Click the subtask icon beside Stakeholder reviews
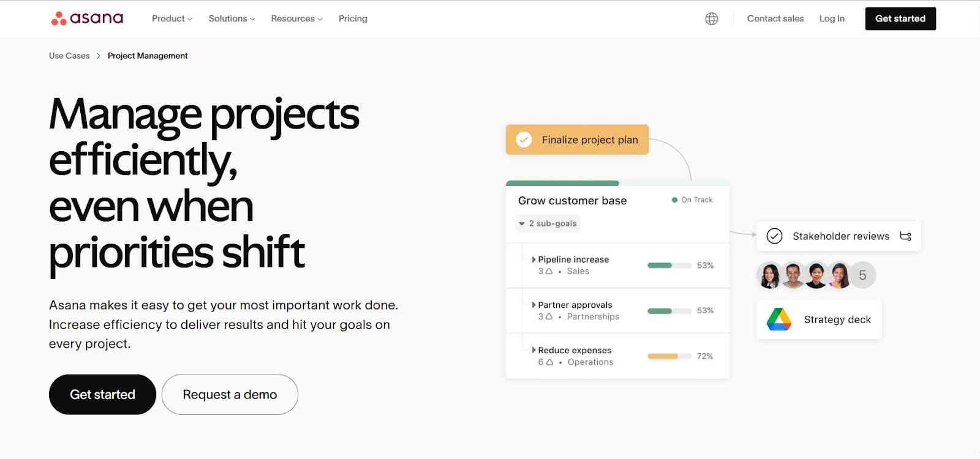 coord(905,236)
